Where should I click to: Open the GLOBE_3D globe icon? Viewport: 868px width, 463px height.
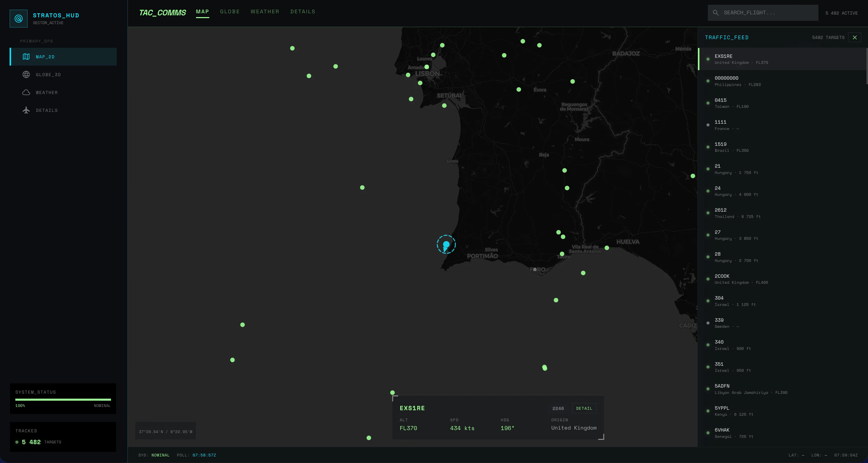[x=26, y=74]
